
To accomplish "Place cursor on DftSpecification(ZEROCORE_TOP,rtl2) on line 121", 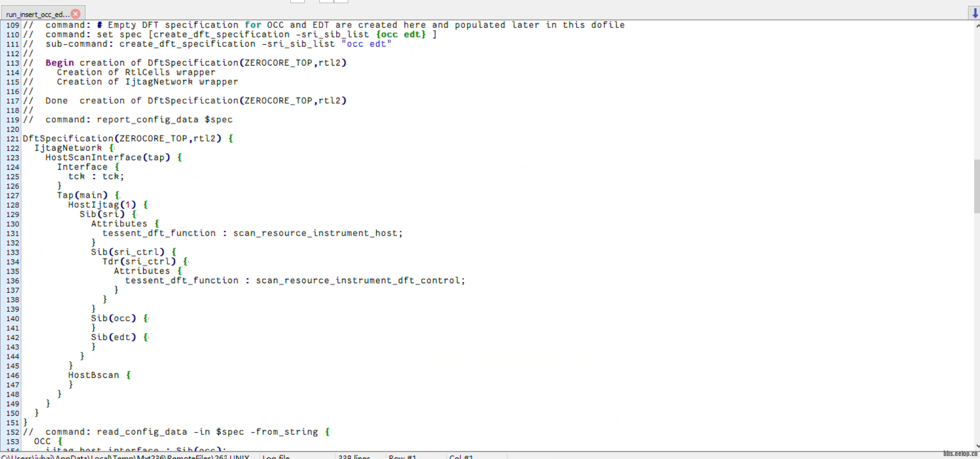I will [122, 139].
